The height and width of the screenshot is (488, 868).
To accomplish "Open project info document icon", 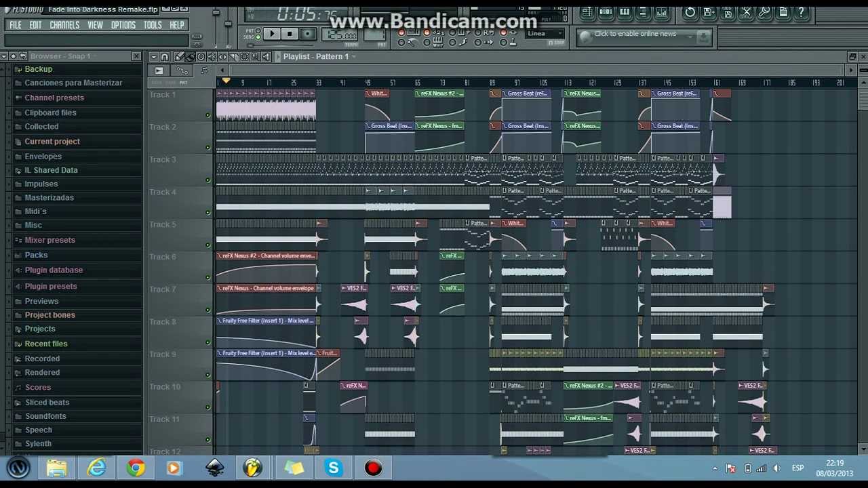I will pos(783,12).
